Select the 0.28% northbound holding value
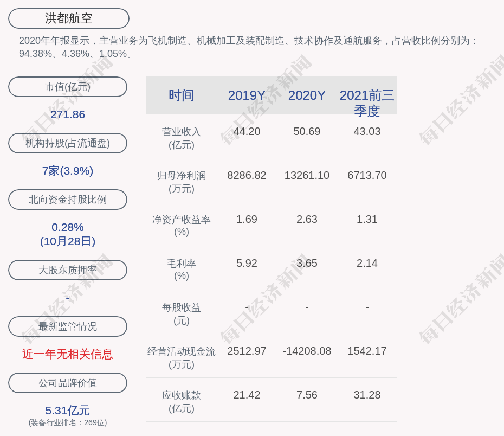The width and height of the screenshot is (504, 436). [68, 227]
